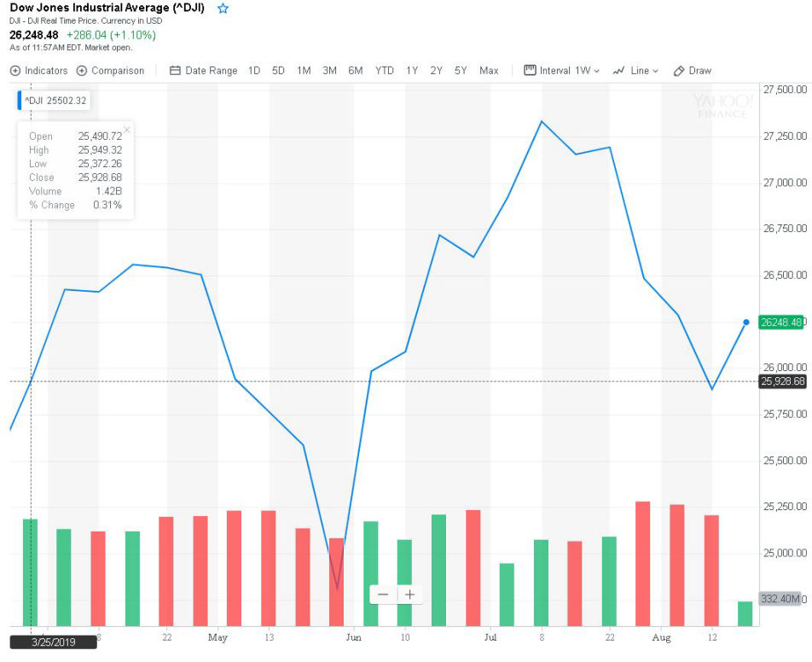Click the 25,928.68 crosshair price label

pos(782,382)
